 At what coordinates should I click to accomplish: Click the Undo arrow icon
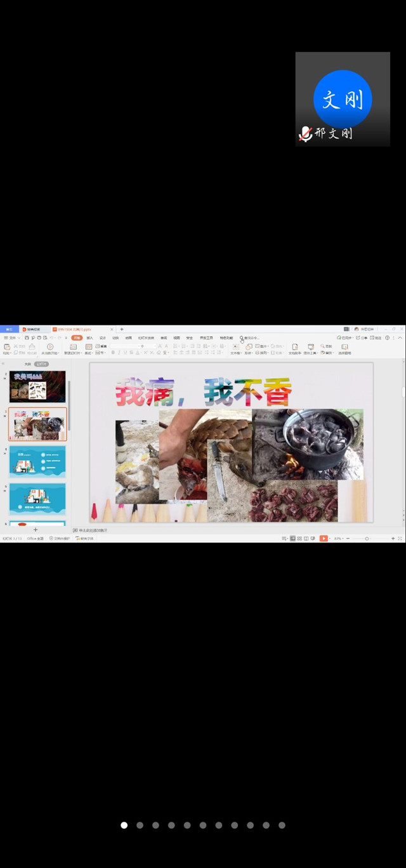pos(51,338)
